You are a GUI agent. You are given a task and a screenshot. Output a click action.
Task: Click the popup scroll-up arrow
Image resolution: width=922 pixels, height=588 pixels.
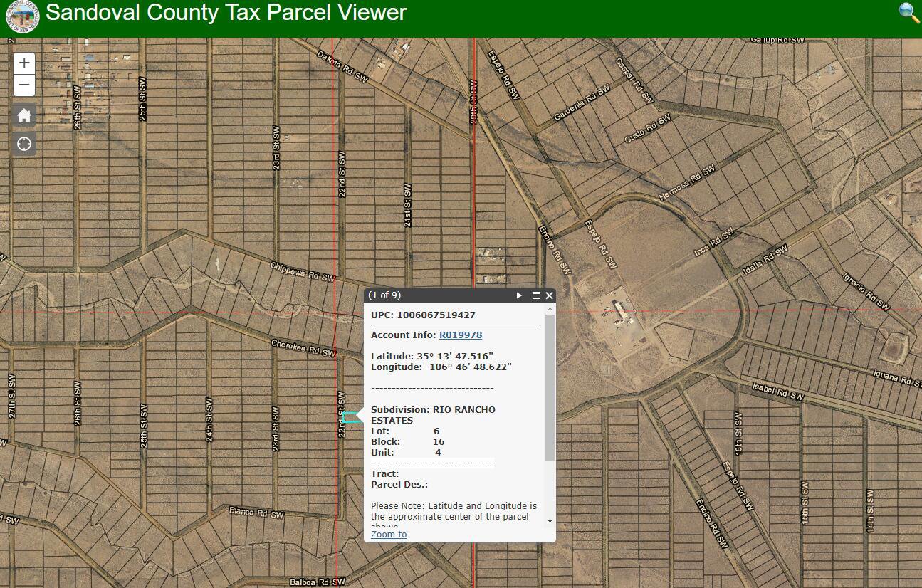[x=550, y=309]
